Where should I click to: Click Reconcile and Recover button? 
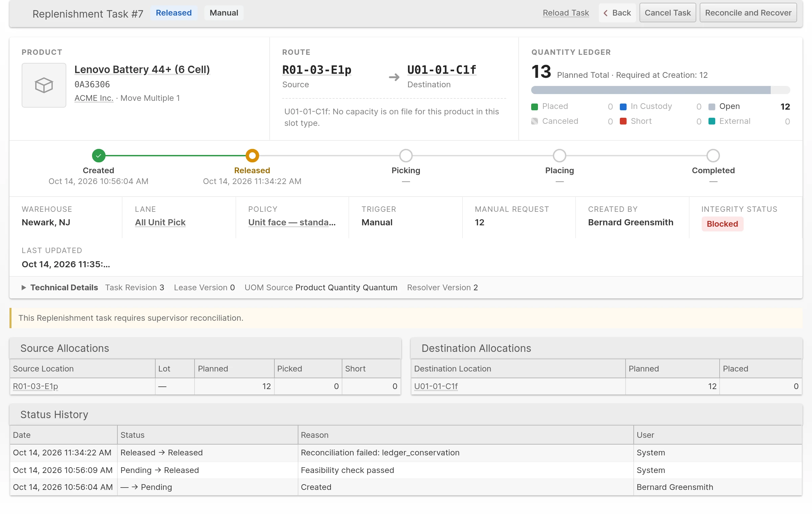click(x=748, y=13)
